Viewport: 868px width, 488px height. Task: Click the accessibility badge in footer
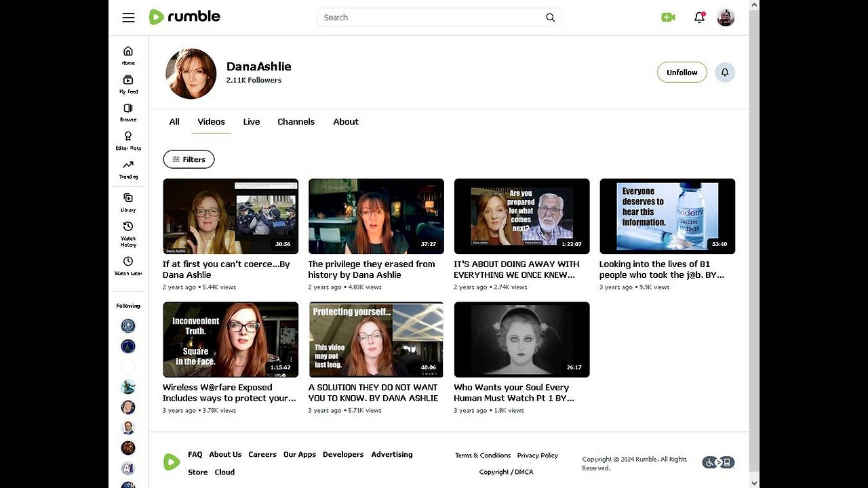click(x=718, y=462)
